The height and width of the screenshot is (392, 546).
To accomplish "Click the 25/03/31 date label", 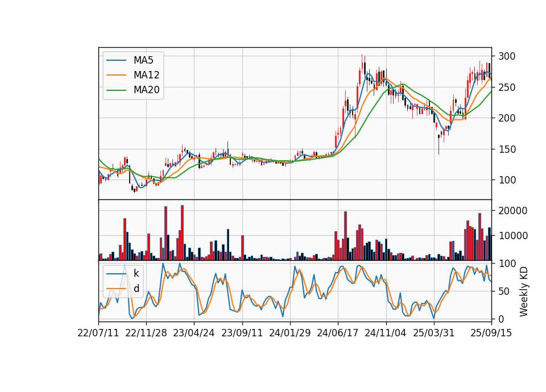I will (x=434, y=333).
